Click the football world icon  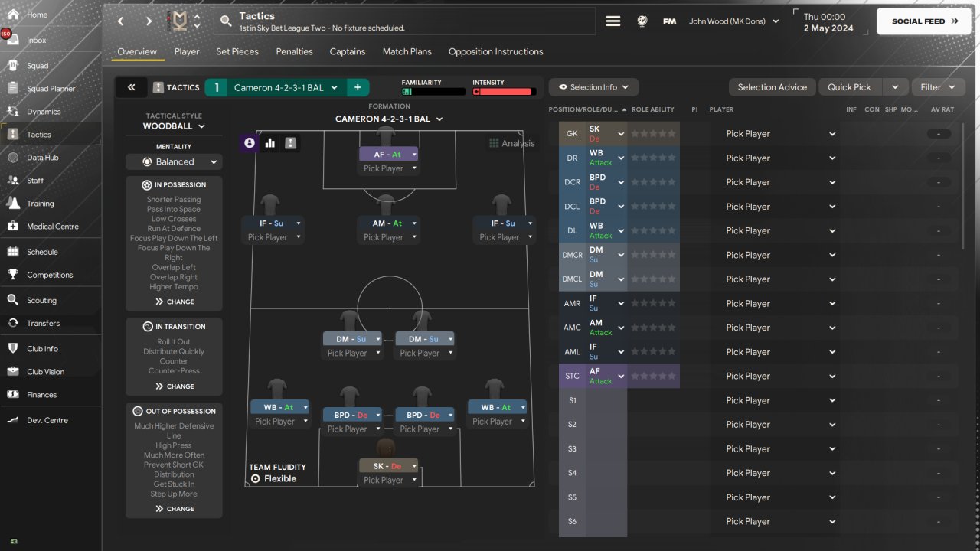click(x=642, y=21)
